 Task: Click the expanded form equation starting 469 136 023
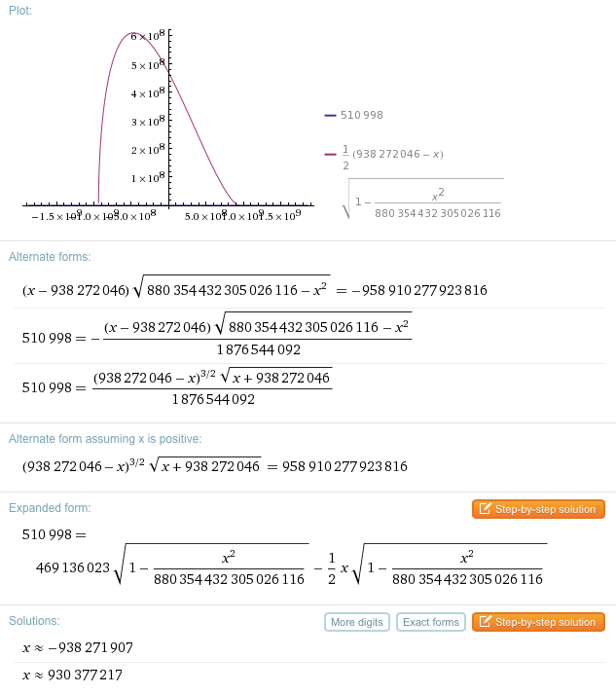point(284,566)
